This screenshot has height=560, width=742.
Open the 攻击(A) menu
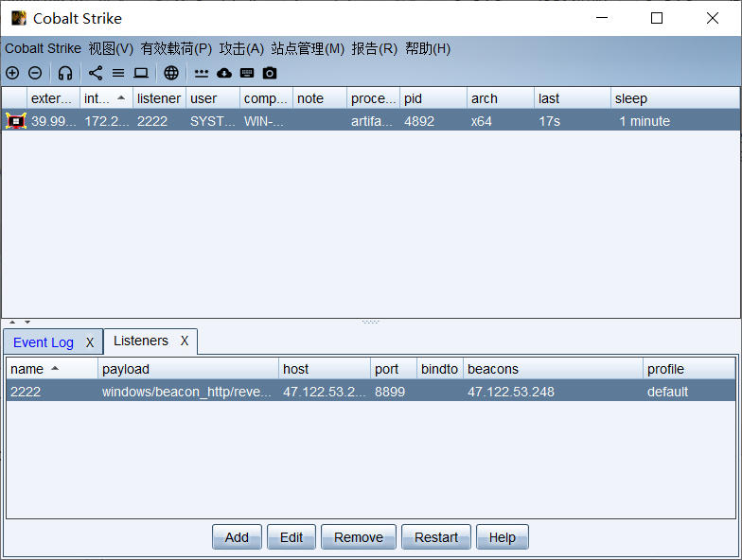(241, 48)
